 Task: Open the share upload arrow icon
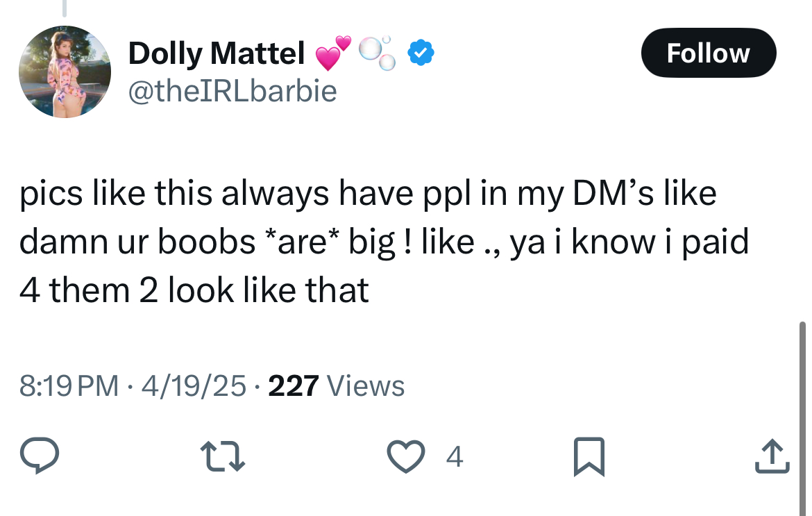(772, 456)
